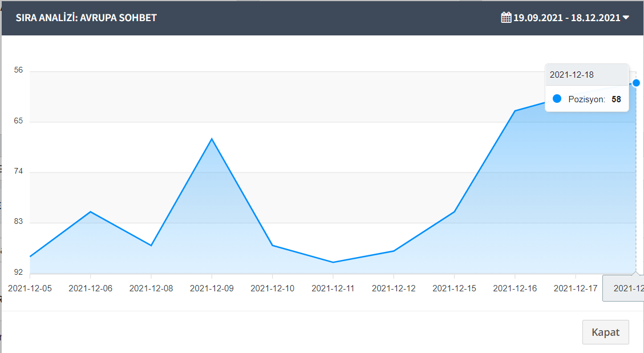Click the x-axis label 2021-12-09

pyautogui.click(x=212, y=288)
